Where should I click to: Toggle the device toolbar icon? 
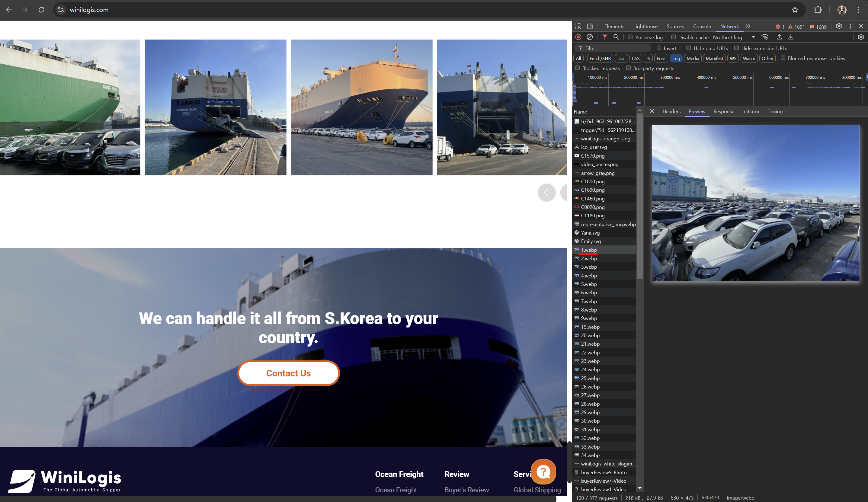point(590,27)
